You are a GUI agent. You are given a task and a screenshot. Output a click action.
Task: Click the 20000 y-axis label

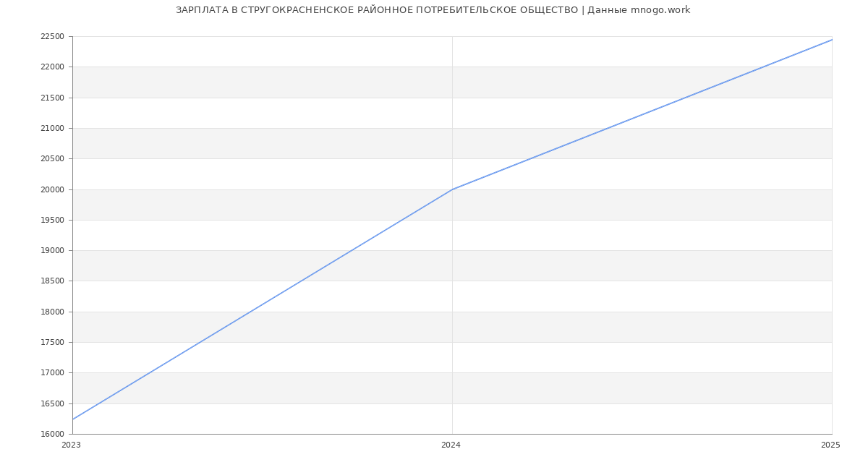click(x=52, y=189)
